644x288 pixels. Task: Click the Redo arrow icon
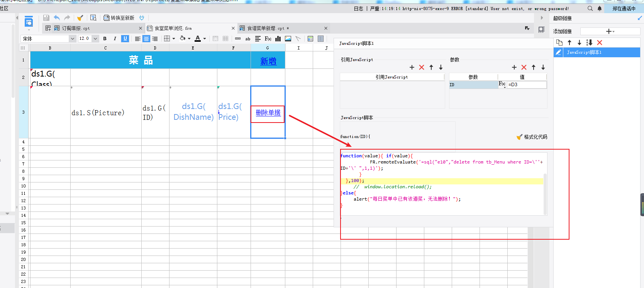(x=67, y=18)
